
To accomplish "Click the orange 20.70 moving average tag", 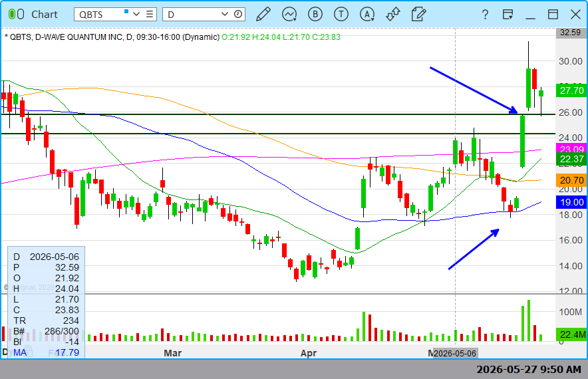I will click(x=571, y=180).
